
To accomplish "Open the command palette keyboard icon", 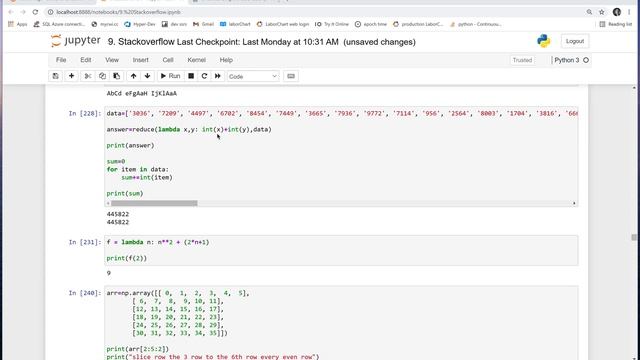I will point(291,76).
